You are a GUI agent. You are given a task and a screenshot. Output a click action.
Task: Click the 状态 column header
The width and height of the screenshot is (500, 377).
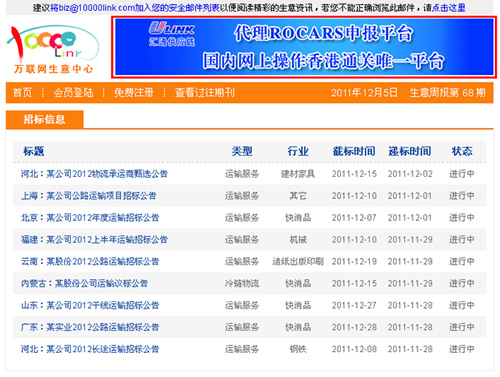point(462,151)
